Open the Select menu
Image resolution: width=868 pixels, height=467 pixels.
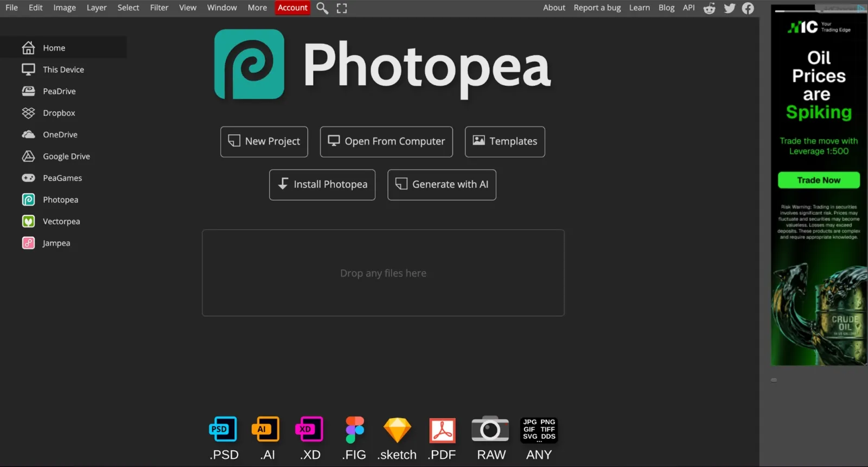coord(128,8)
